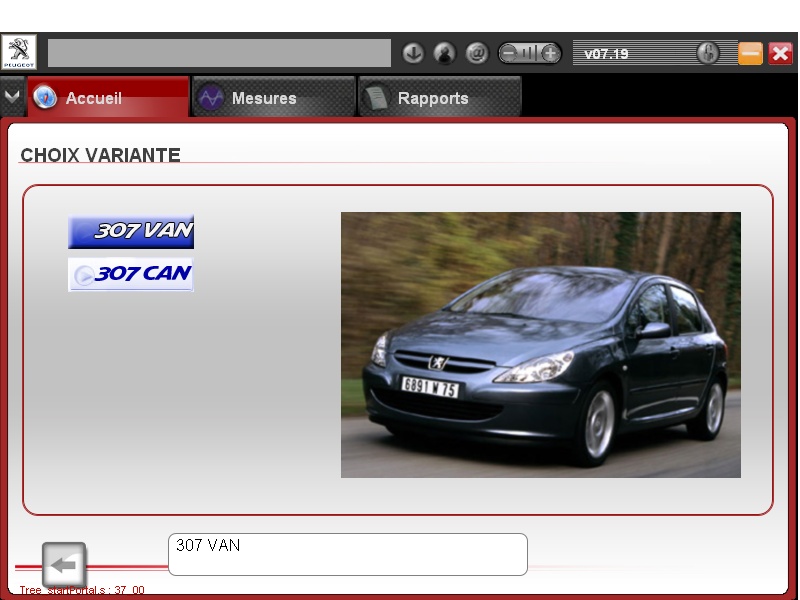Choose the 307 CAN variant
Screen dimensions: 800x600
[131, 274]
